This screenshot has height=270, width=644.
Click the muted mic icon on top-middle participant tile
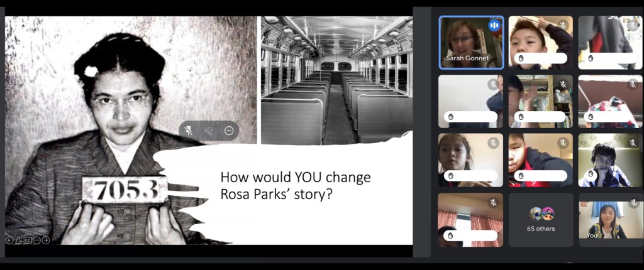(563, 26)
